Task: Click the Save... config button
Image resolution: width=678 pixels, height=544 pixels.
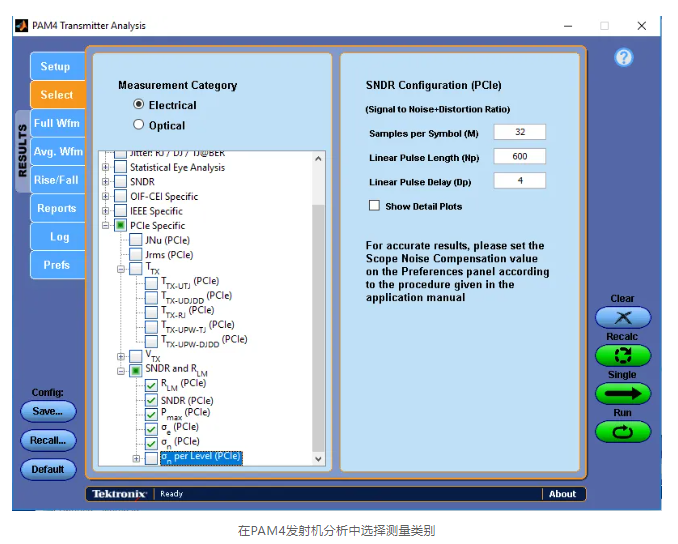Action: click(47, 411)
